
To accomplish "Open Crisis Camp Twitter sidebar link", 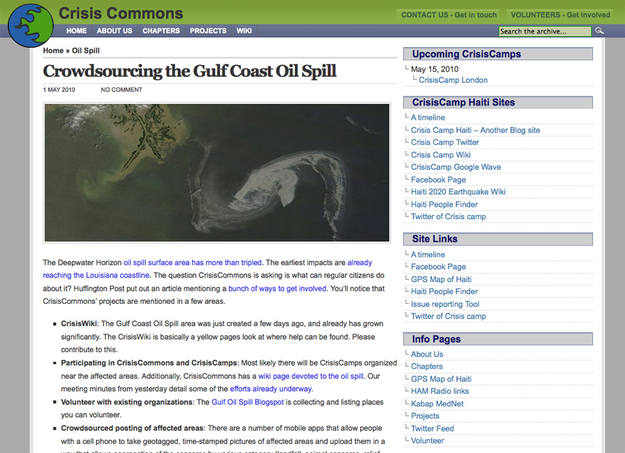I will point(445,142).
